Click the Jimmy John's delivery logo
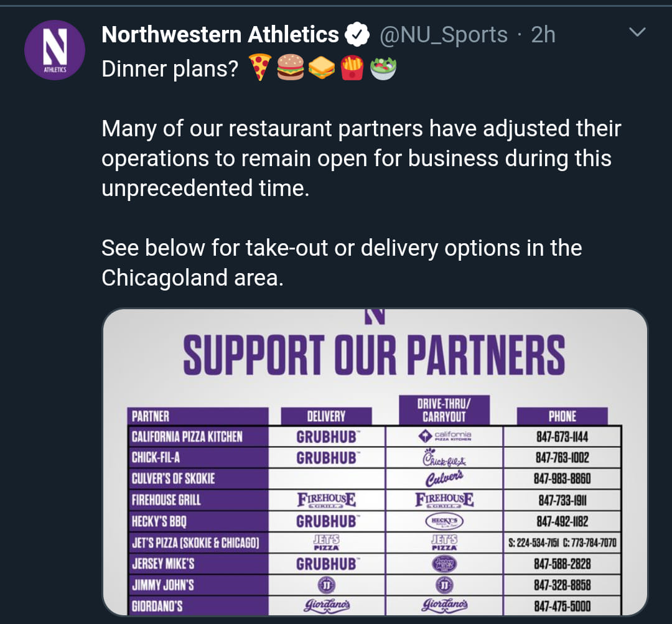 [327, 585]
